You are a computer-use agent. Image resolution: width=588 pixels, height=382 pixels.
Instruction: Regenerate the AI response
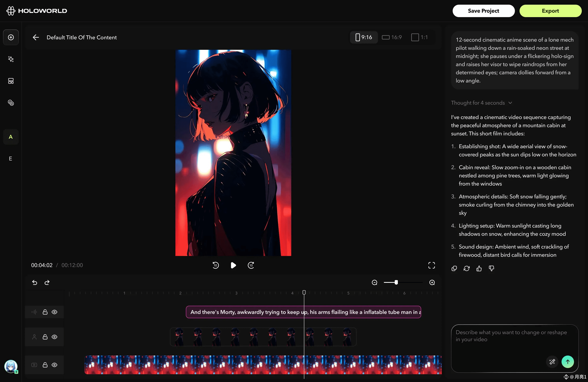tap(466, 268)
